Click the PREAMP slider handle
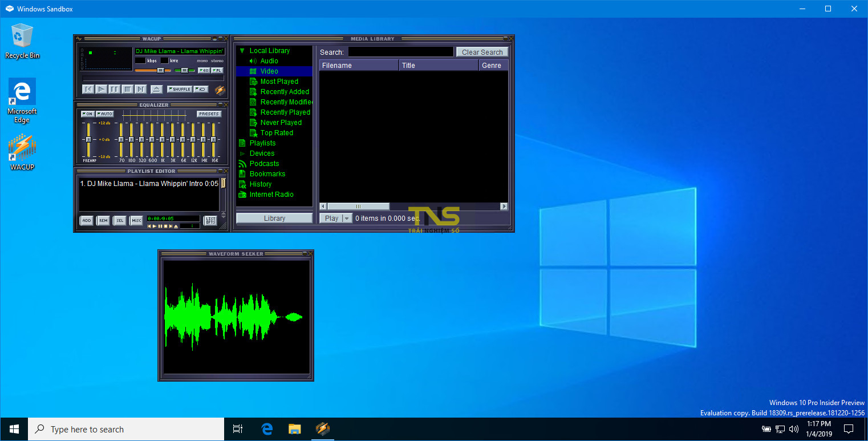The image size is (868, 441). coord(88,140)
